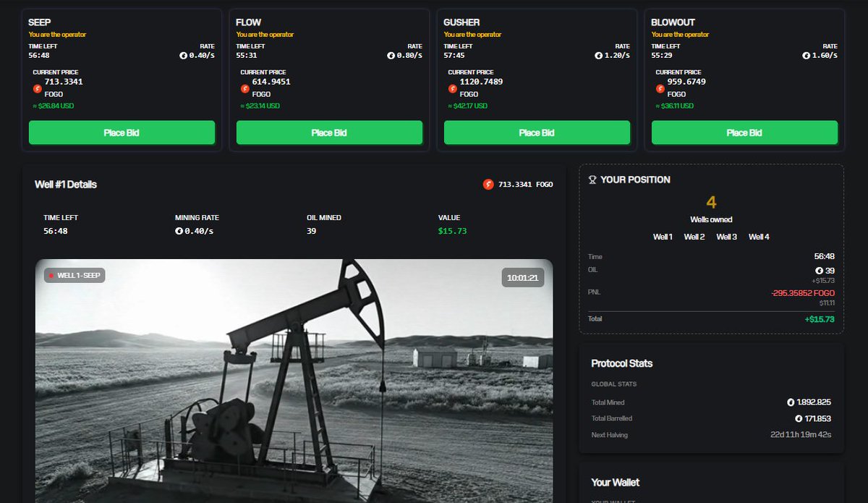This screenshot has height=503, width=868.
Task: Click the FOGO coin icon in FLOW card
Action: click(x=245, y=88)
